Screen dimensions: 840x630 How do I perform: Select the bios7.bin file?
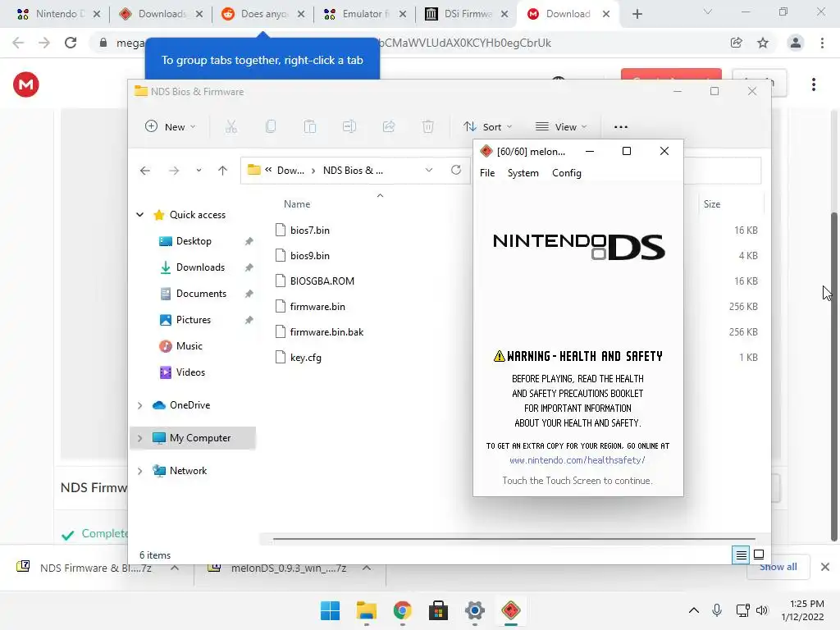(309, 231)
